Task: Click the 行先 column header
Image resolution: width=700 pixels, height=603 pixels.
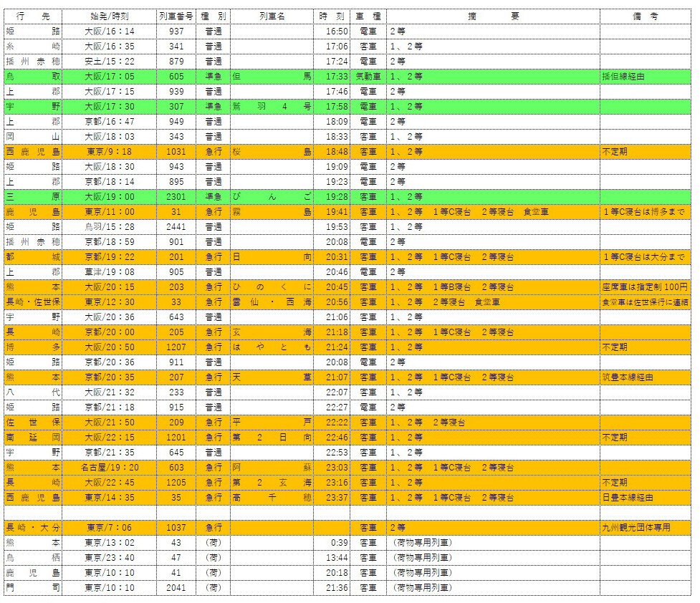Action: click(x=33, y=16)
